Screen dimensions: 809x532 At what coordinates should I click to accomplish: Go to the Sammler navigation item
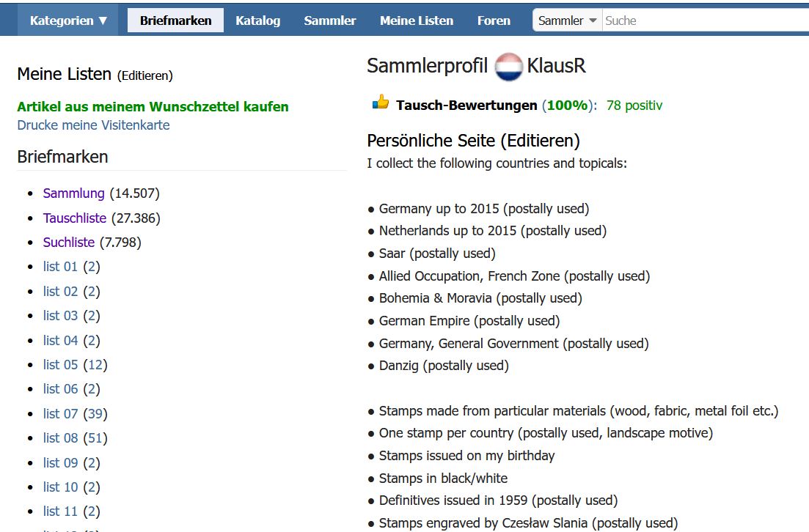pyautogui.click(x=330, y=21)
